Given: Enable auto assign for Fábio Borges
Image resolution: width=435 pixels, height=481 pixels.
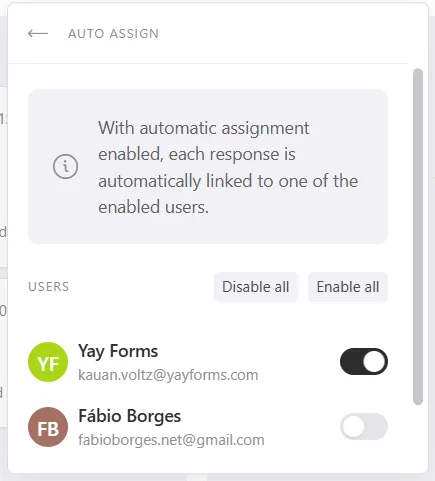Looking at the screenshot, I should point(364,427).
